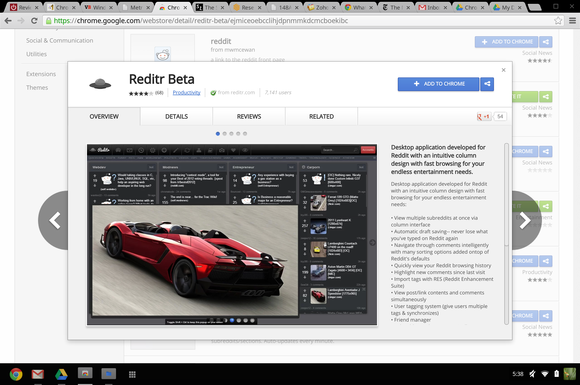Open the apps grid launcher
The image size is (580, 385).
[132, 375]
